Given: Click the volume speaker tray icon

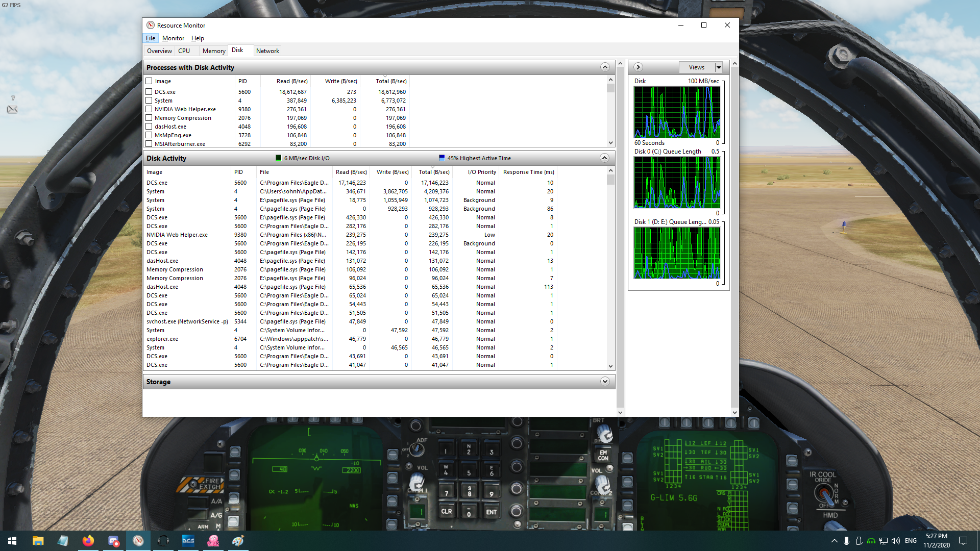Looking at the screenshot, I should (x=895, y=541).
